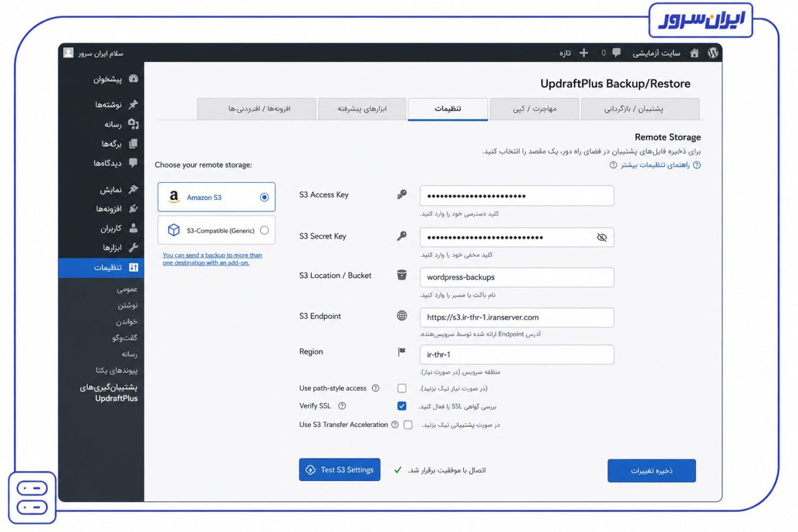Click the plus icon next to تازه

coord(584,53)
